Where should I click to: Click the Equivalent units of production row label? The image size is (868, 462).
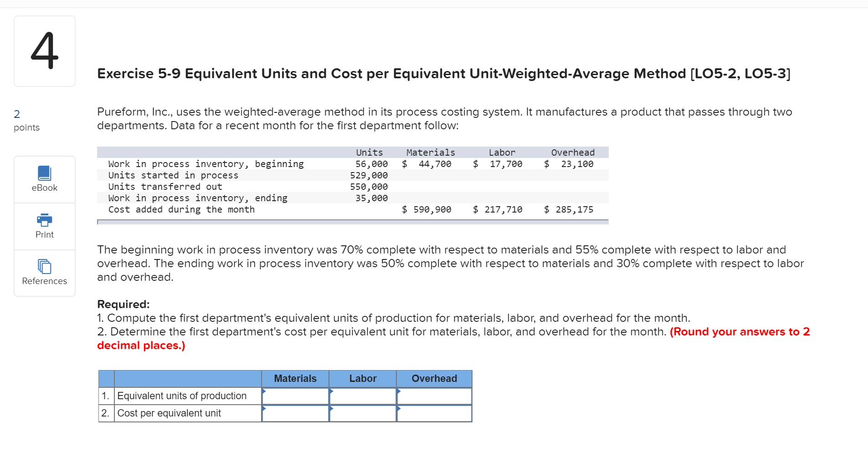[x=182, y=396]
